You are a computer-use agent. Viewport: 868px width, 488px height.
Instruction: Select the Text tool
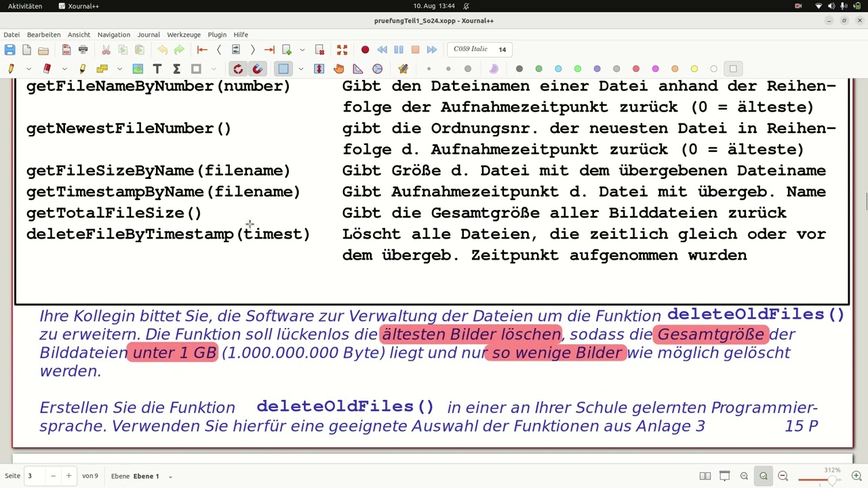click(157, 68)
